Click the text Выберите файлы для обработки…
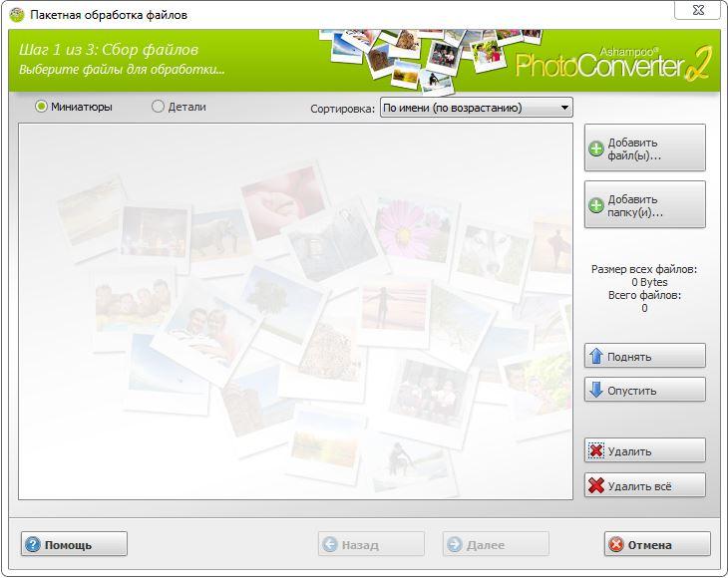Image resolution: width=728 pixels, height=578 pixels. coord(122,70)
